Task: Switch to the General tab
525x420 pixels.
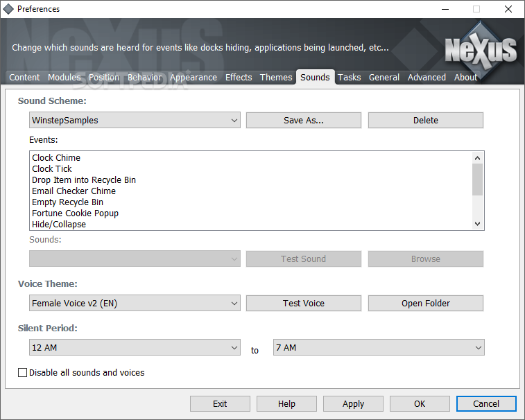Action: pyautogui.click(x=384, y=78)
